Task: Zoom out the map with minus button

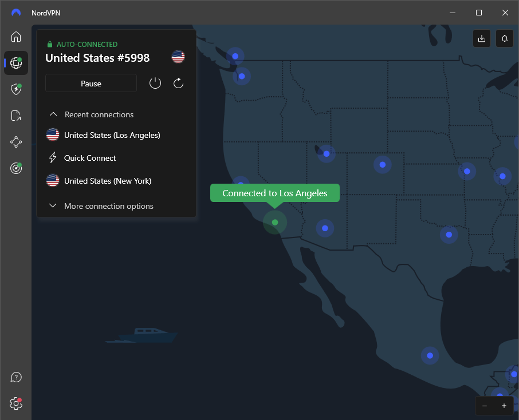Action: coord(485,406)
